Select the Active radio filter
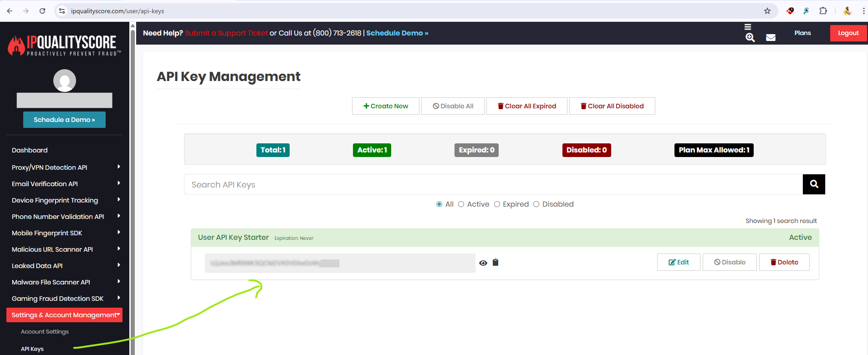 tap(461, 204)
